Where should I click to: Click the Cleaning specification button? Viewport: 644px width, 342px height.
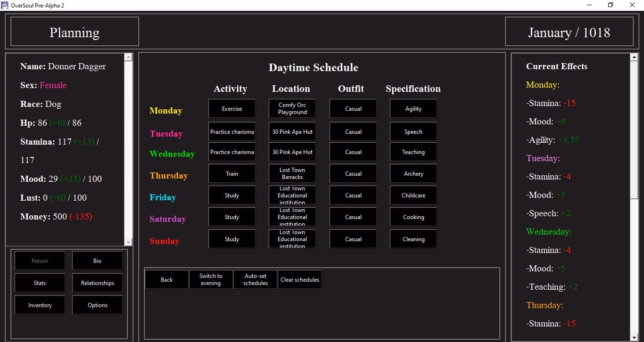[413, 239]
